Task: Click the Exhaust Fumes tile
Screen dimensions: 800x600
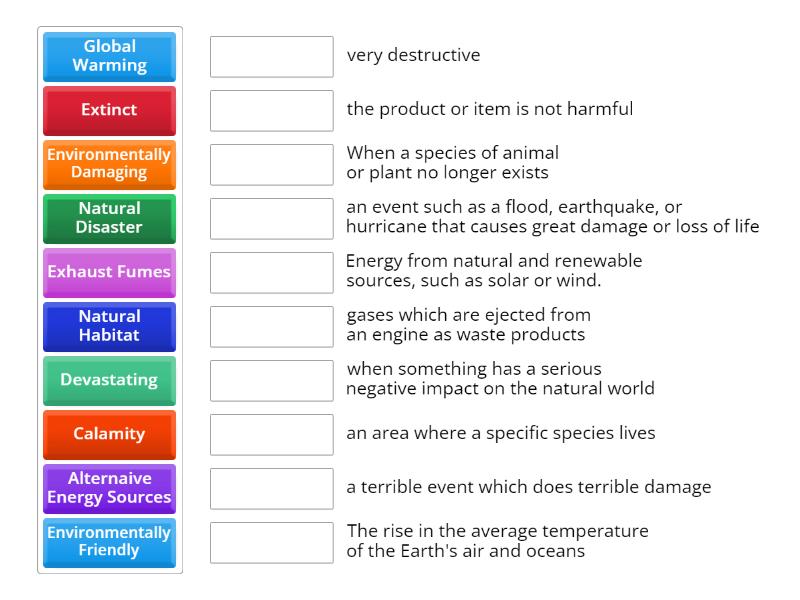Action: tap(109, 273)
